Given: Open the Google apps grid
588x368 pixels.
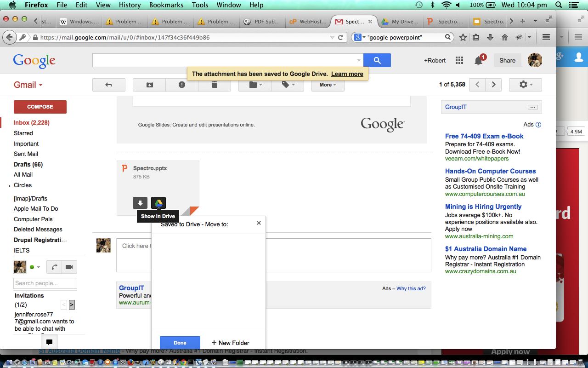Looking at the screenshot, I should pyautogui.click(x=459, y=60).
